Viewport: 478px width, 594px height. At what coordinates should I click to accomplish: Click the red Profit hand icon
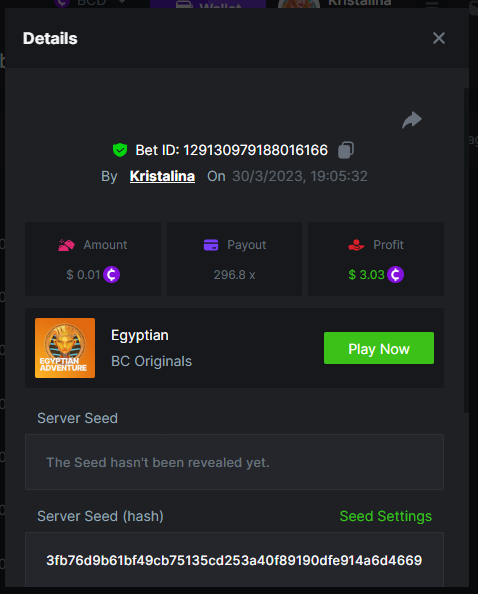pos(356,245)
